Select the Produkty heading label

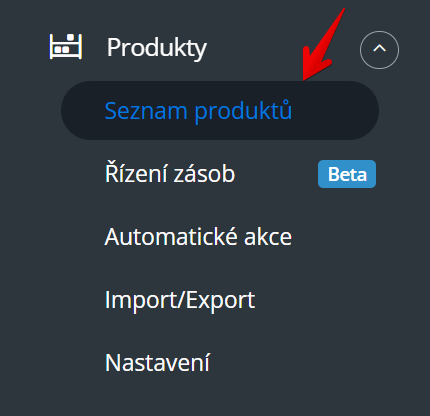pyautogui.click(x=157, y=49)
